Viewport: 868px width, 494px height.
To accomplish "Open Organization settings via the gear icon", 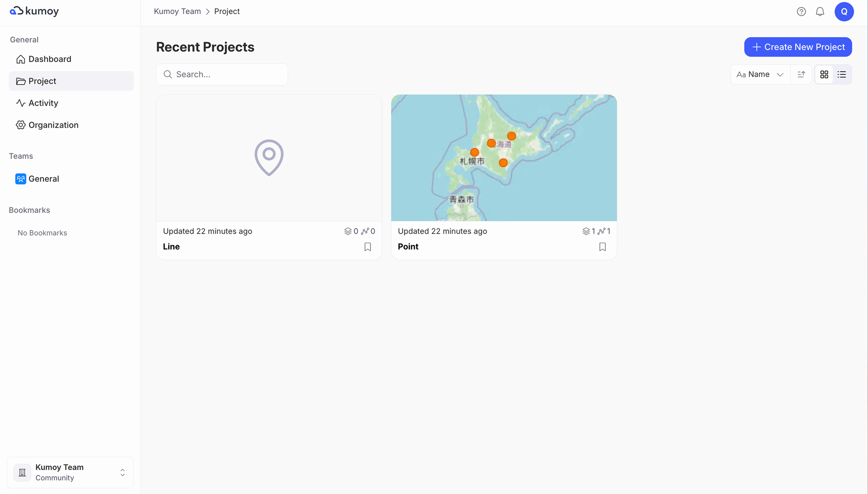I will coord(21,125).
